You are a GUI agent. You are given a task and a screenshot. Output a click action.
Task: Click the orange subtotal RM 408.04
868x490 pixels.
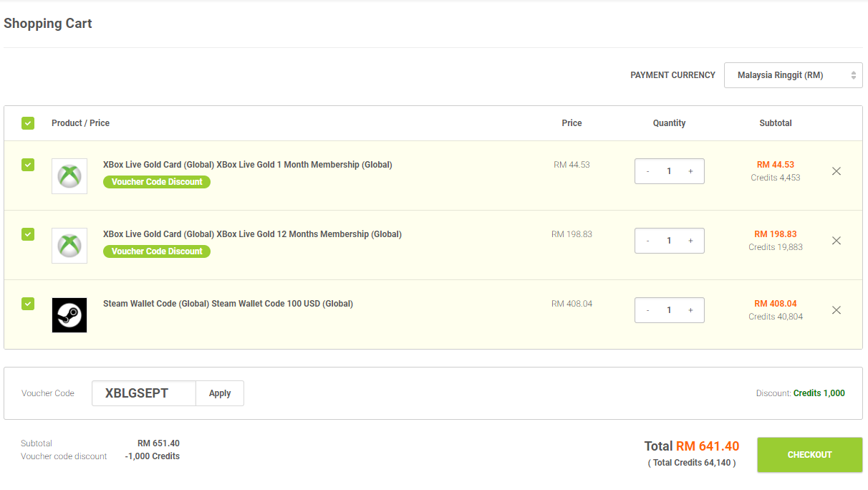tap(776, 304)
